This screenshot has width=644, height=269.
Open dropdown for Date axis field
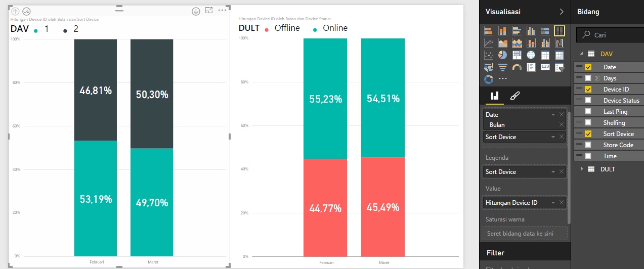[x=553, y=115]
